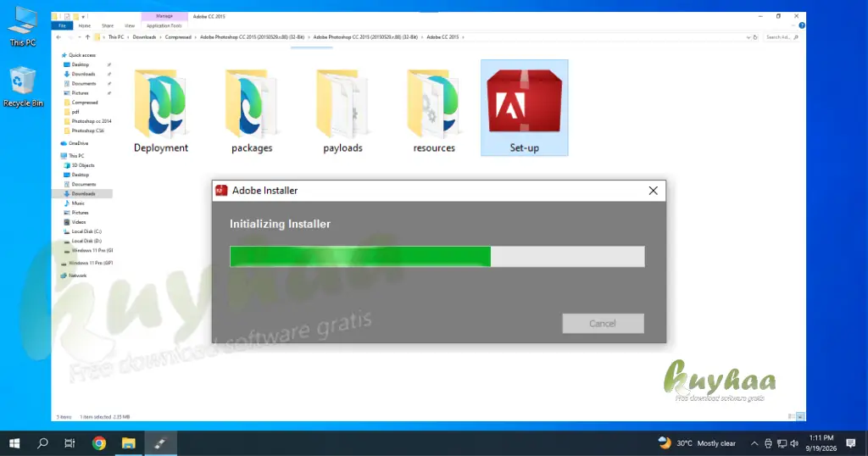Switch to large icons view button
The height and width of the screenshot is (456, 868).
pos(800,417)
